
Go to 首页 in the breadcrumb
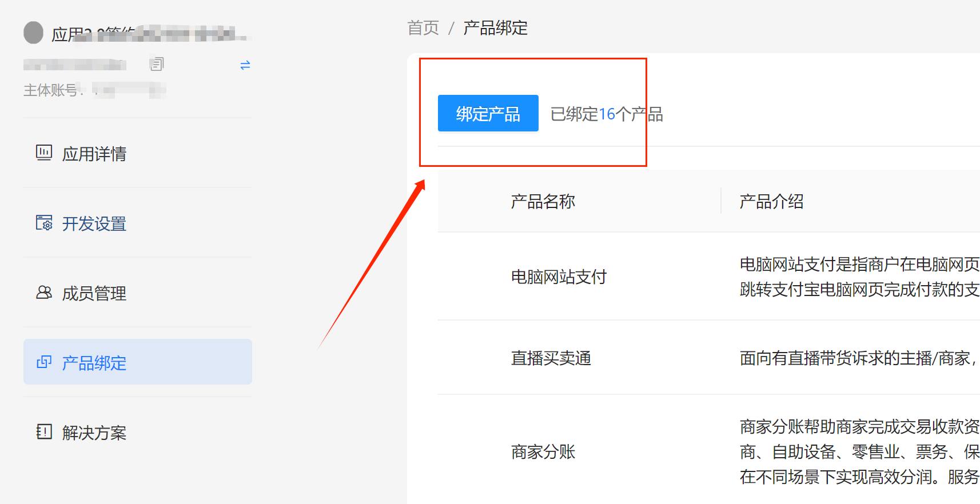[423, 27]
